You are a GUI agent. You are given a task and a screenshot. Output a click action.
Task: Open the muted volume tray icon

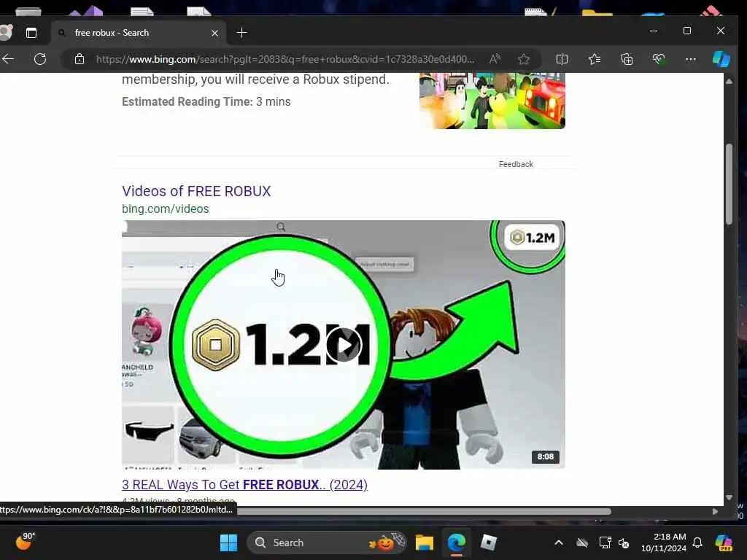coord(624,542)
